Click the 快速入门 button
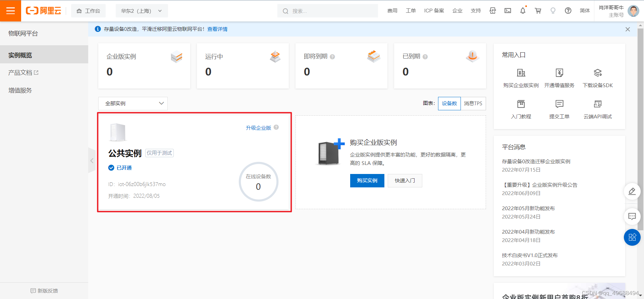This screenshot has height=299, width=644. click(x=405, y=180)
